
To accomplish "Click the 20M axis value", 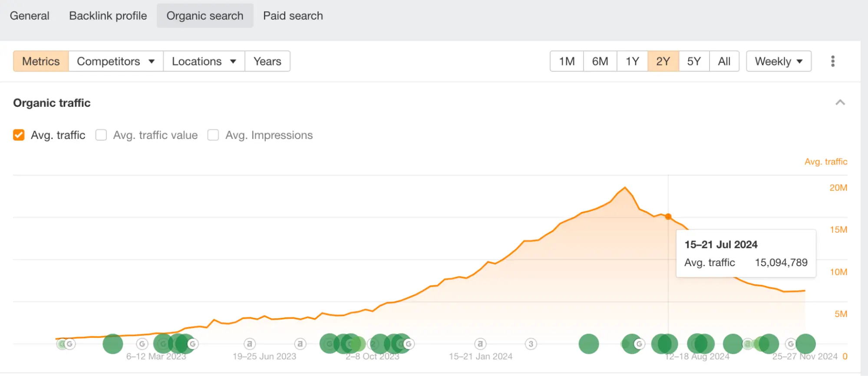I will (838, 188).
